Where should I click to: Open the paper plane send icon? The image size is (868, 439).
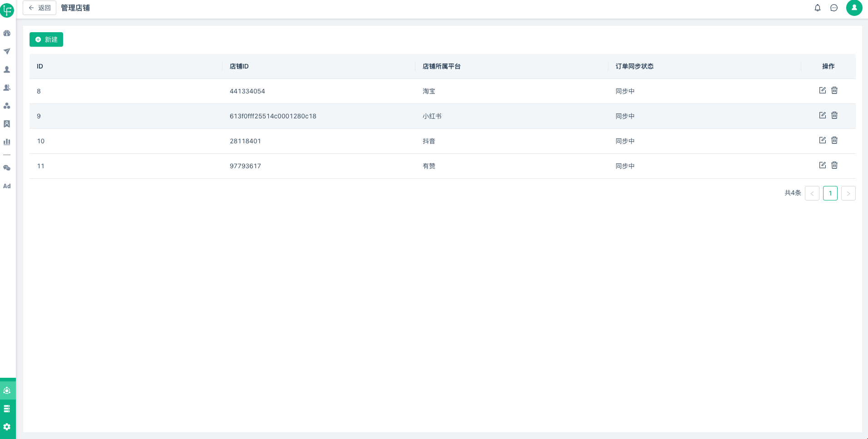coord(7,51)
